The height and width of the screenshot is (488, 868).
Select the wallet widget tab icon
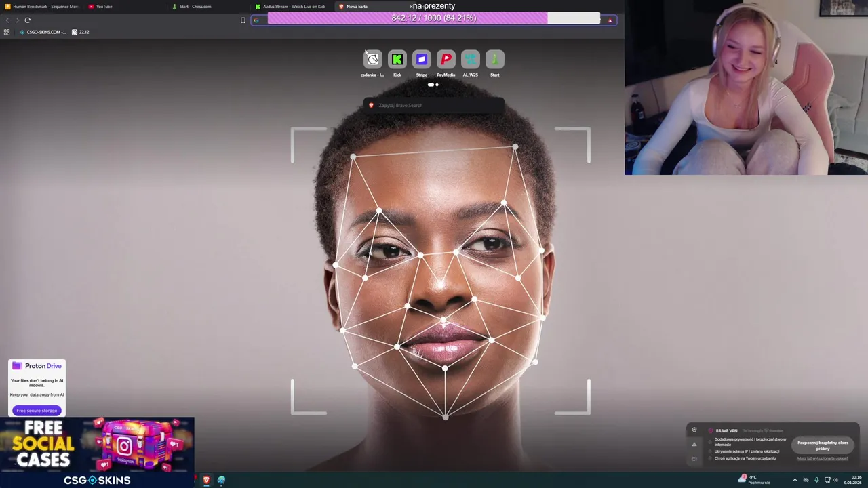tap(694, 459)
